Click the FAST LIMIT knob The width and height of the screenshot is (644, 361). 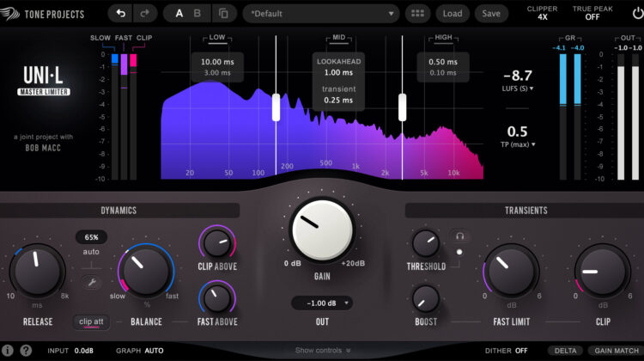[512, 271]
